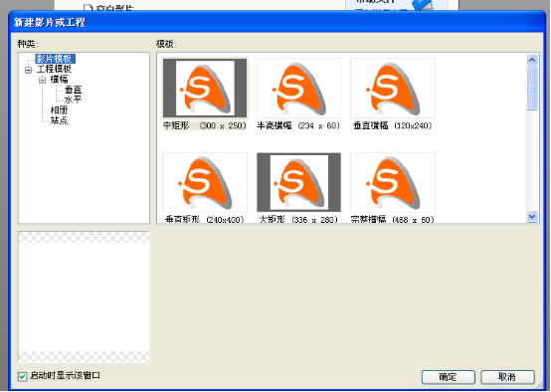Collapse the 横幅 tree node
The width and height of the screenshot is (551, 392).
42,80
